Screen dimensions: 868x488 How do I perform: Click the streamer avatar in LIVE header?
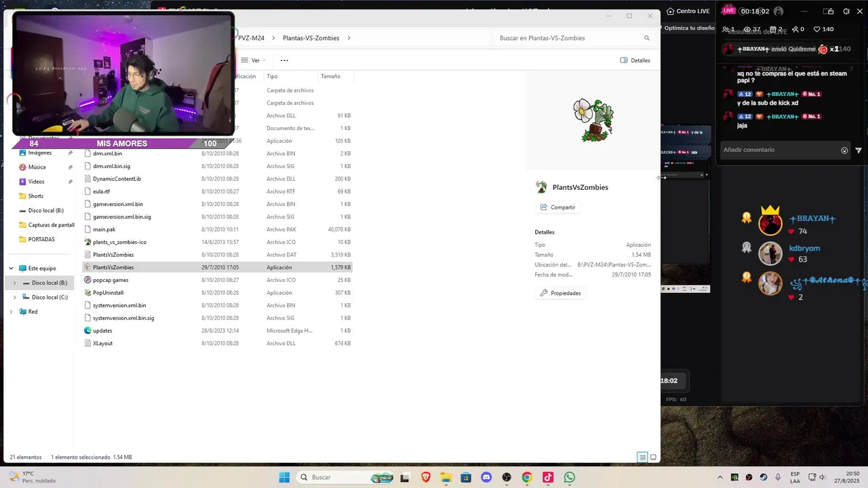(778, 12)
